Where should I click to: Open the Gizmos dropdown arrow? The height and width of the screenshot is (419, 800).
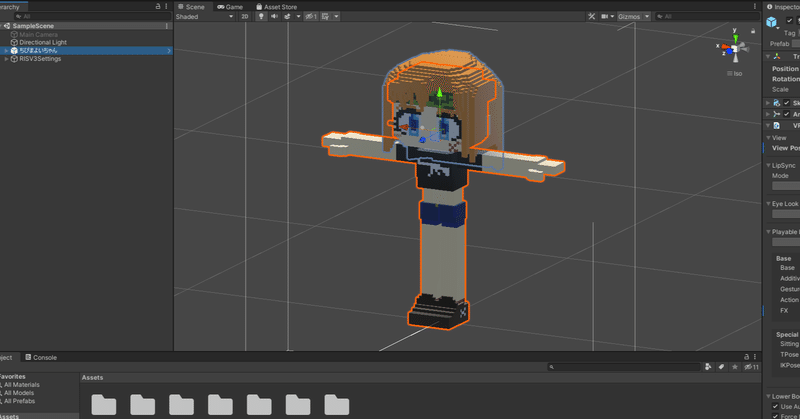click(x=647, y=16)
